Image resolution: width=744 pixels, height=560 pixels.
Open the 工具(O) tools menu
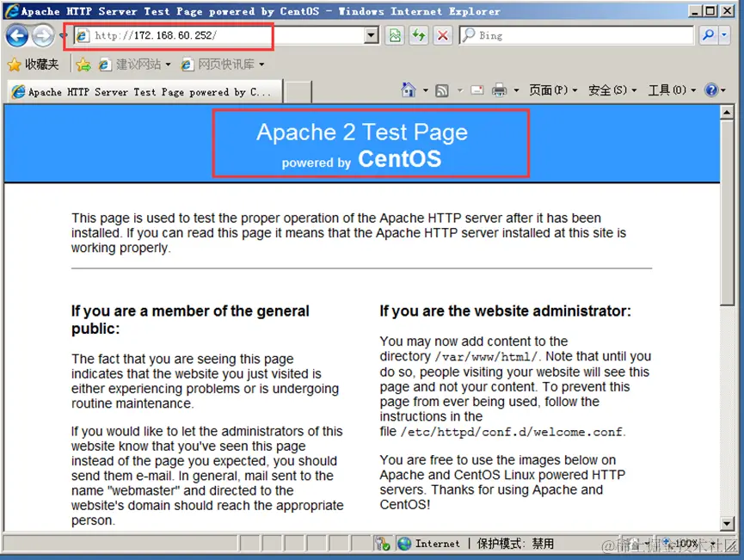(x=672, y=89)
